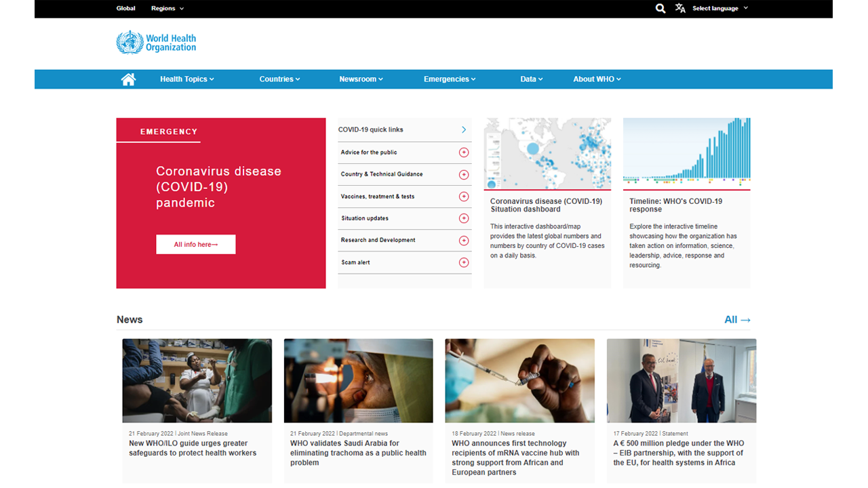This screenshot has height=488, width=868.
Task: Expand Country & Technical Guidance plus icon
Action: [464, 175]
